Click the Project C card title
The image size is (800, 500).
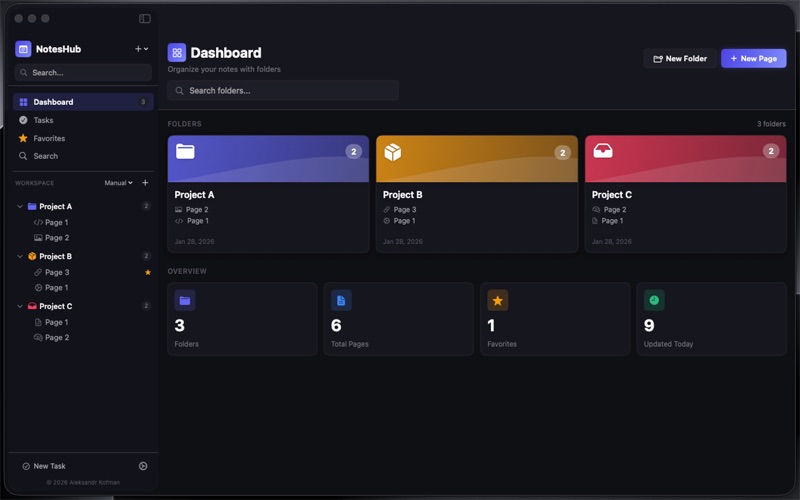coord(612,195)
